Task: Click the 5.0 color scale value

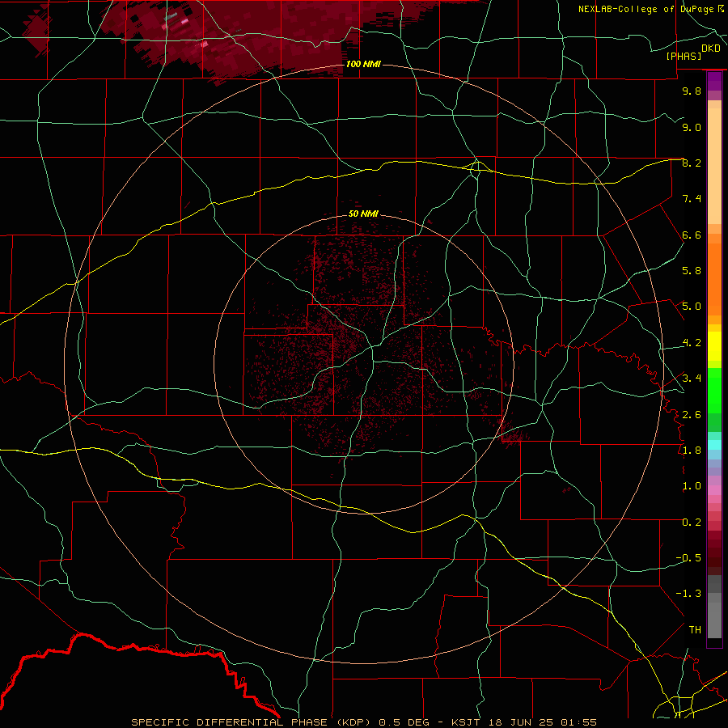Action: point(692,307)
